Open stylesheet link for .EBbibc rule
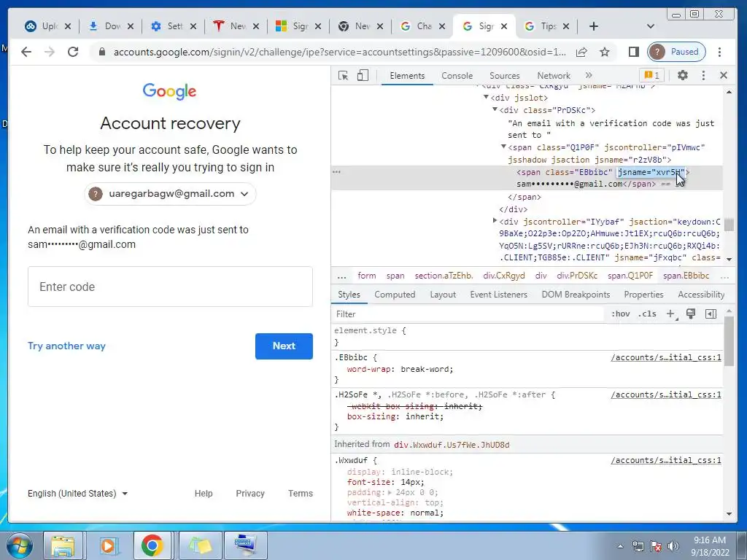 pyautogui.click(x=666, y=357)
